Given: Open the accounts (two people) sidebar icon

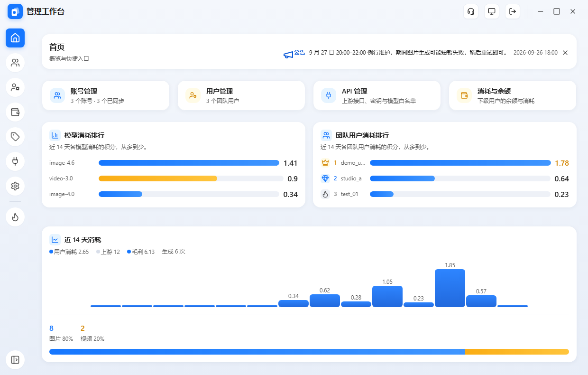Looking at the screenshot, I should [15, 63].
